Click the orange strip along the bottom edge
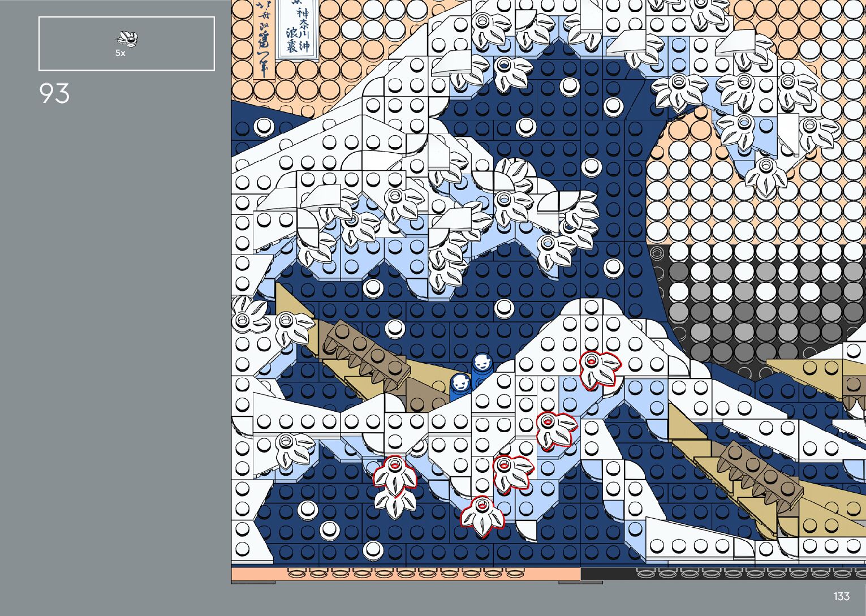This screenshot has width=866, height=616. 405,574
